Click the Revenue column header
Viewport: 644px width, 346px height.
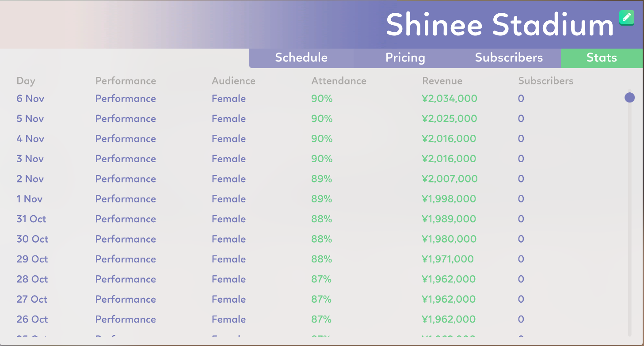pyautogui.click(x=442, y=81)
